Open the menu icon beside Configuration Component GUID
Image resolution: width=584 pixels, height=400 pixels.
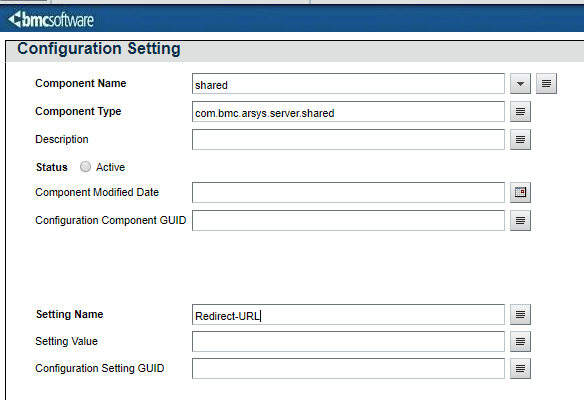520,220
